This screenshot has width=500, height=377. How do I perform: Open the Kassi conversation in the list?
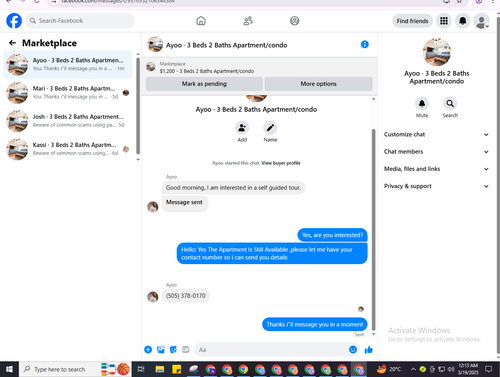tap(68, 149)
